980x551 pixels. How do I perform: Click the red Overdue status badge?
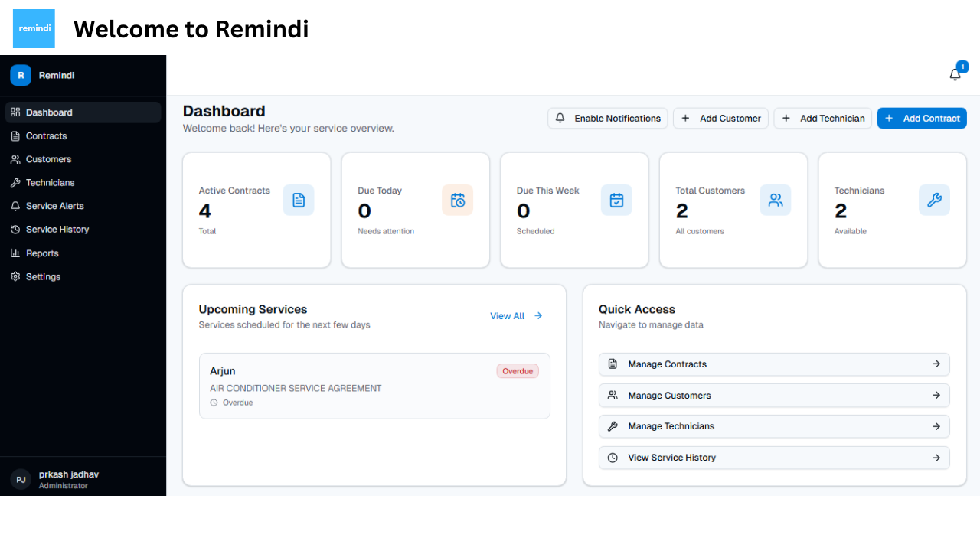[x=518, y=371]
